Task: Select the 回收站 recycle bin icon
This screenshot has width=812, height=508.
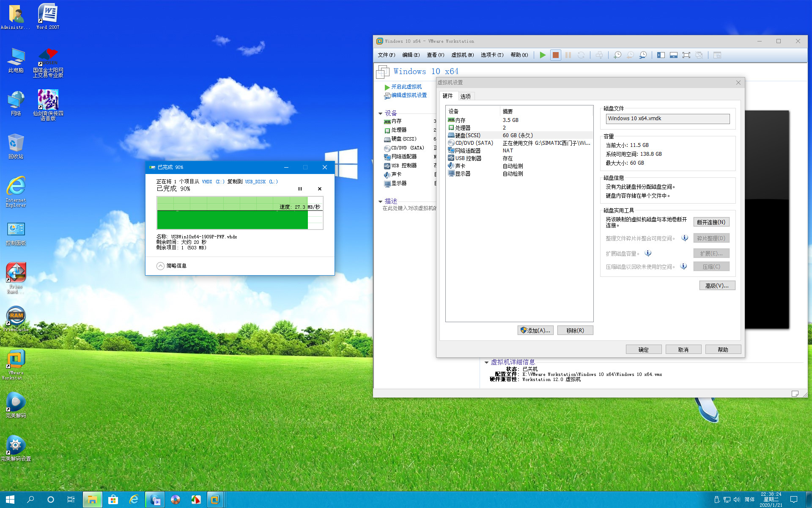Action: [x=16, y=146]
